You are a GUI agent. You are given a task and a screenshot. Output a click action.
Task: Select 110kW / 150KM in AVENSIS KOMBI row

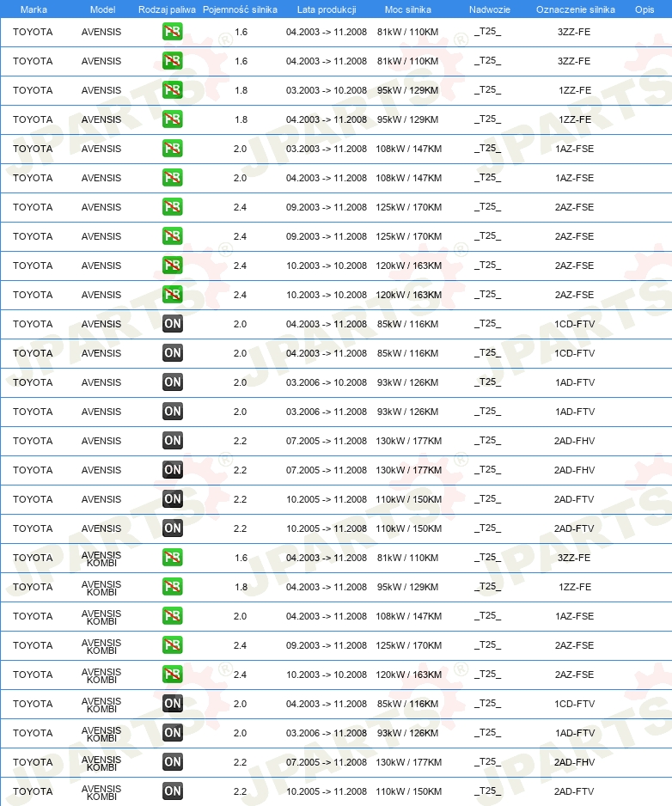pyautogui.click(x=409, y=791)
